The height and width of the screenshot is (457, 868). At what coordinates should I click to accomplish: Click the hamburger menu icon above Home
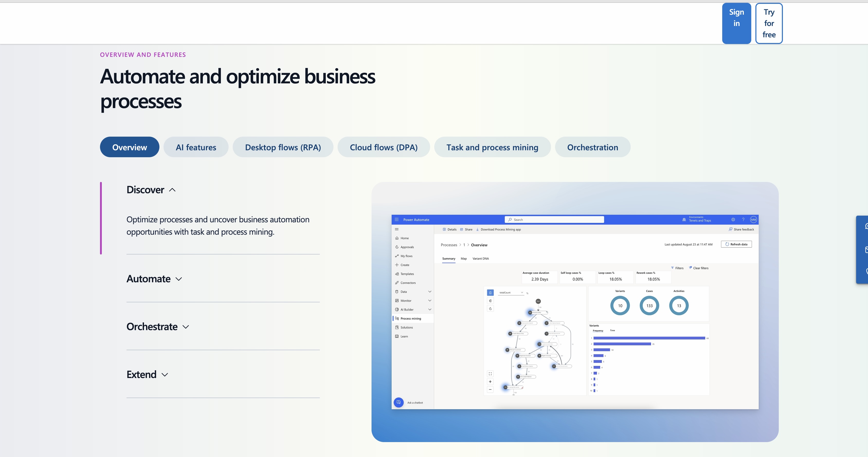coord(397,229)
